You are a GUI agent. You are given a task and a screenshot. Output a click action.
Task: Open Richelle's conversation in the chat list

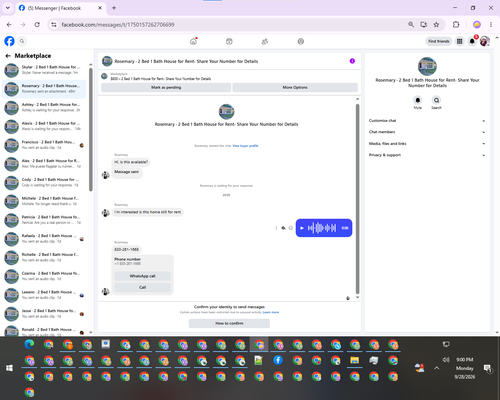click(x=44, y=257)
